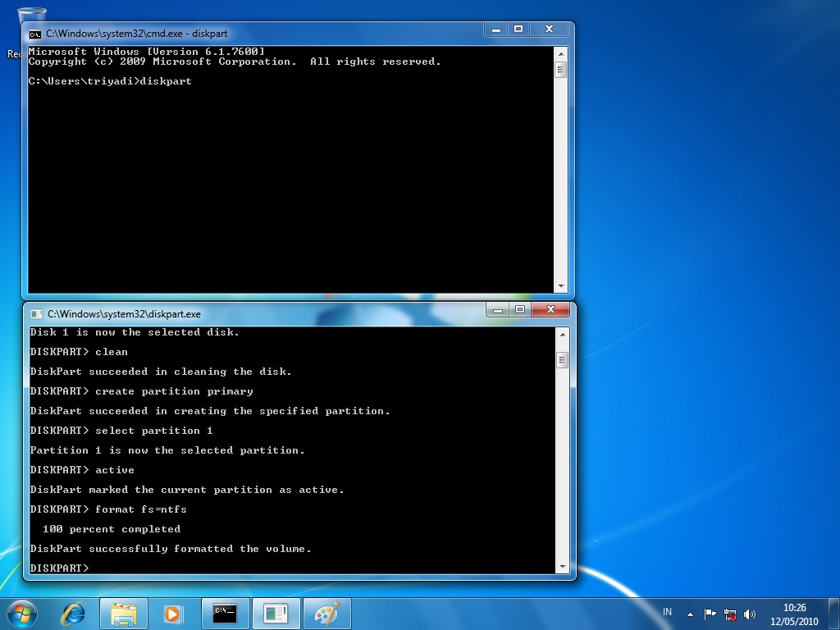Click 'Partition 1 is now the selected partition.'
This screenshot has width=840, height=630.
(167, 450)
